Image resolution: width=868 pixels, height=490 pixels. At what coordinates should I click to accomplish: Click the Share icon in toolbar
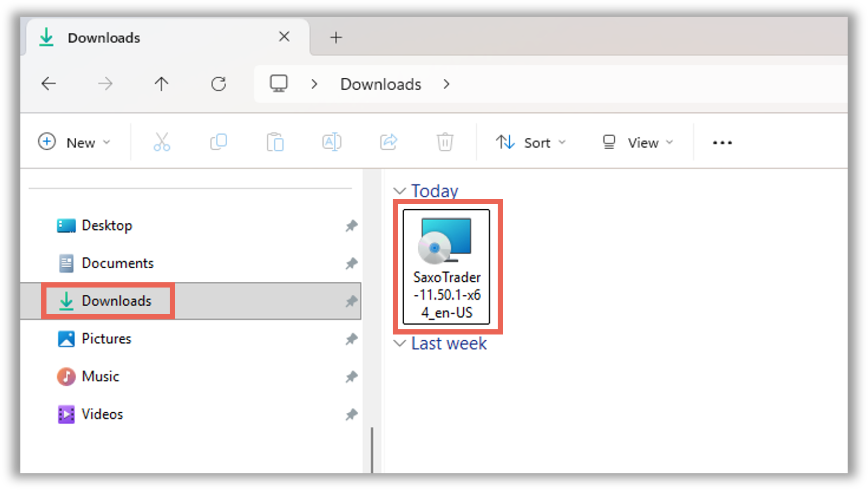389,142
